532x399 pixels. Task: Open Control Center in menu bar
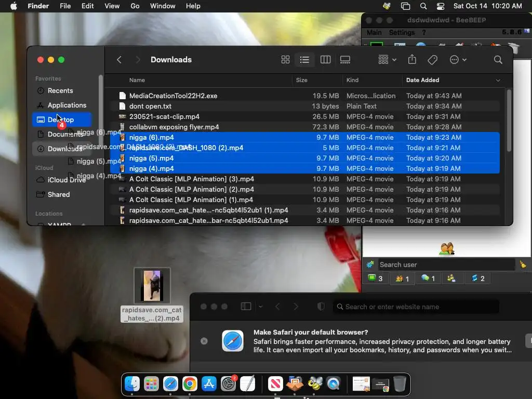(x=441, y=6)
